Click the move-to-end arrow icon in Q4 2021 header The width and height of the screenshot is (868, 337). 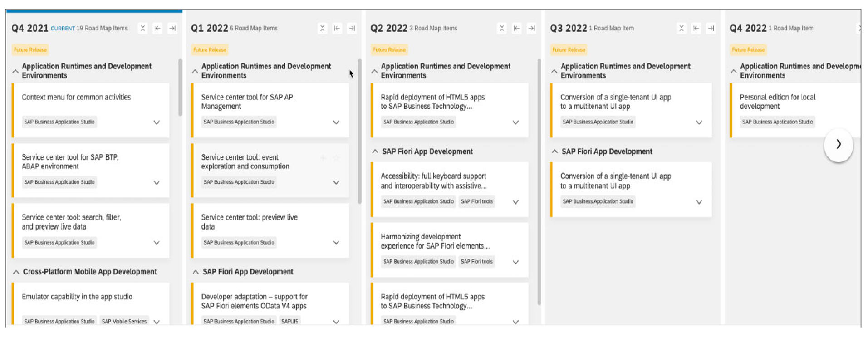pyautogui.click(x=172, y=28)
